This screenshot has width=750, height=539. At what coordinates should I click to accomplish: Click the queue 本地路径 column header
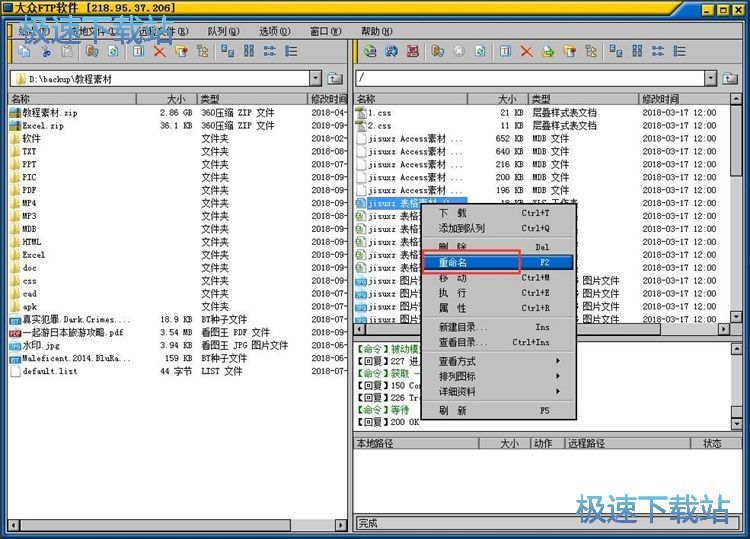tap(416, 443)
